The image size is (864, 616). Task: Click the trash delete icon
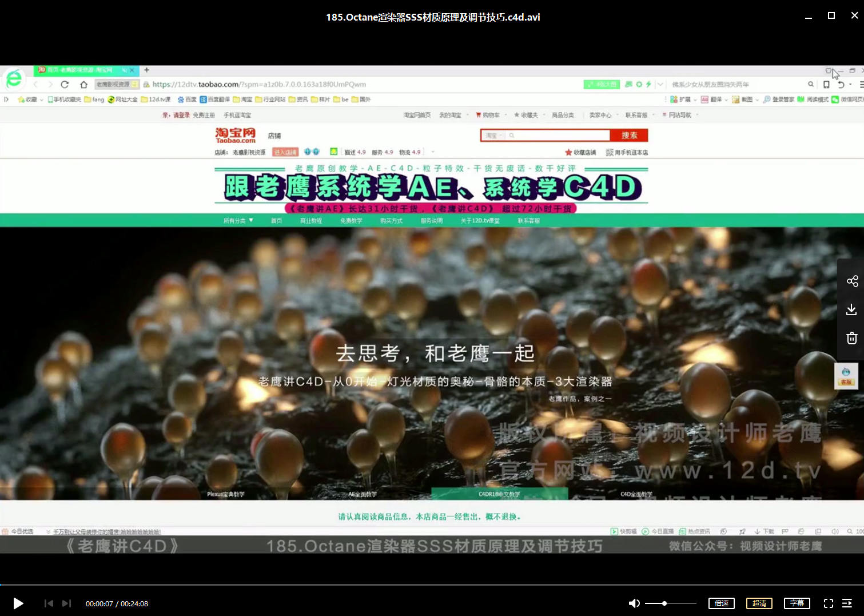point(851,338)
